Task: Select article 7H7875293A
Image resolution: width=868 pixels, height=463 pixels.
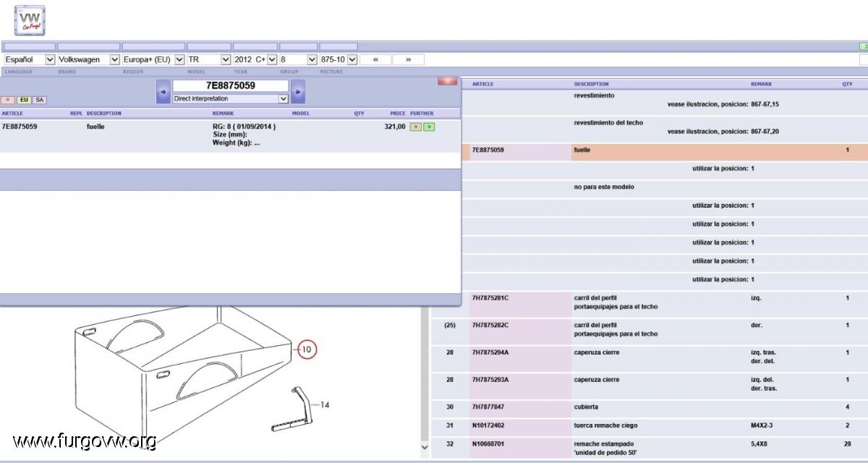Action: [x=490, y=380]
